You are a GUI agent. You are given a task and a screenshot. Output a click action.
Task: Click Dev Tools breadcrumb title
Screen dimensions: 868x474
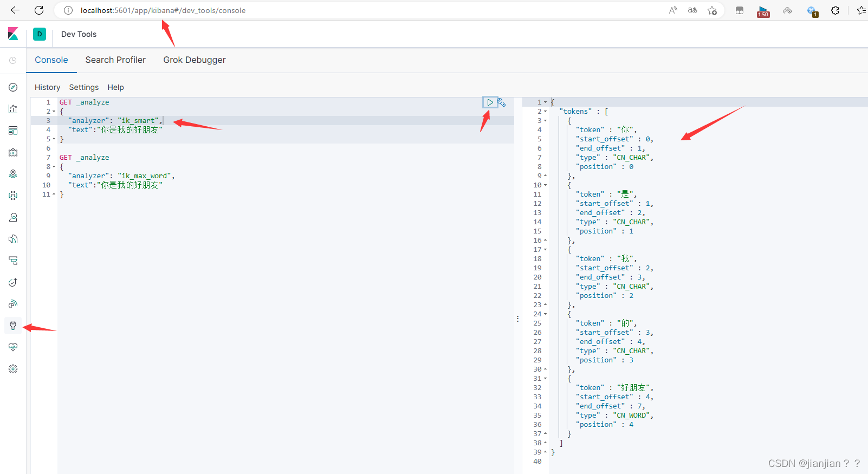pos(79,34)
